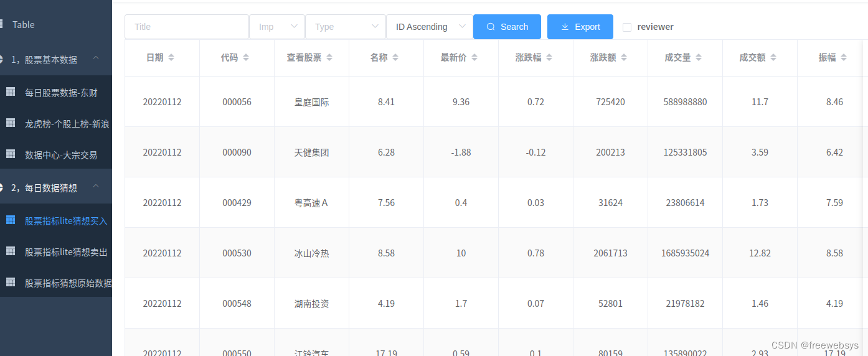Toggle the reviewer checkbox
The image size is (868, 356).
pyautogui.click(x=627, y=27)
